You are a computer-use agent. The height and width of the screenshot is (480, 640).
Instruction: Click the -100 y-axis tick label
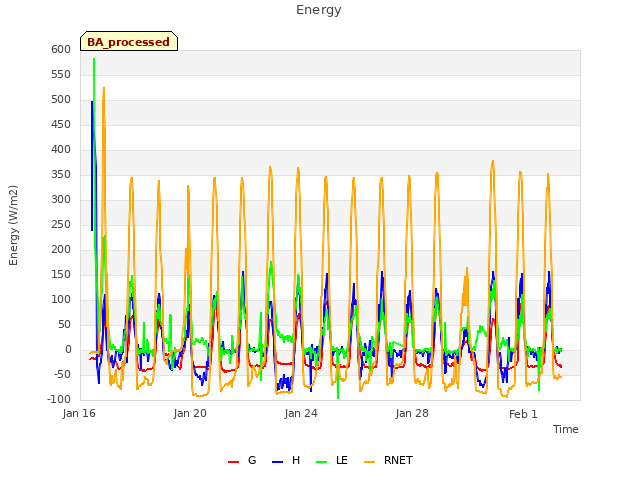(59, 400)
